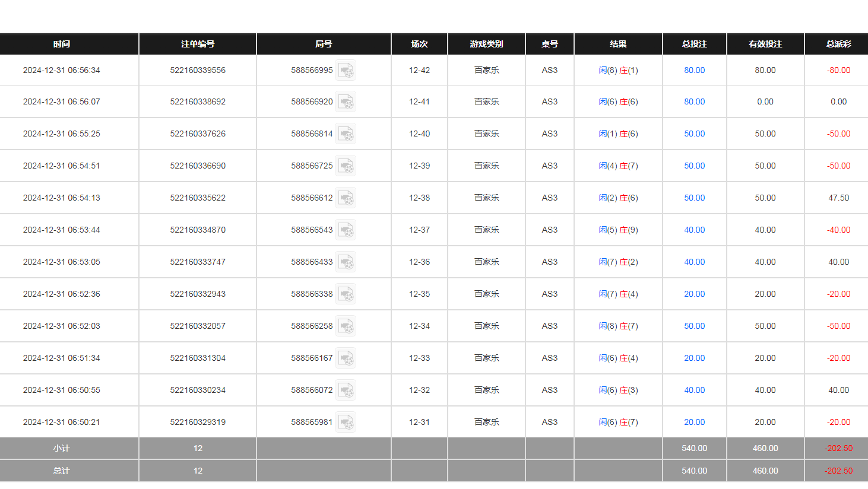Viewport: 868px width, 489px height.
Task: Open video replay for round 588566814
Action: pyautogui.click(x=346, y=134)
